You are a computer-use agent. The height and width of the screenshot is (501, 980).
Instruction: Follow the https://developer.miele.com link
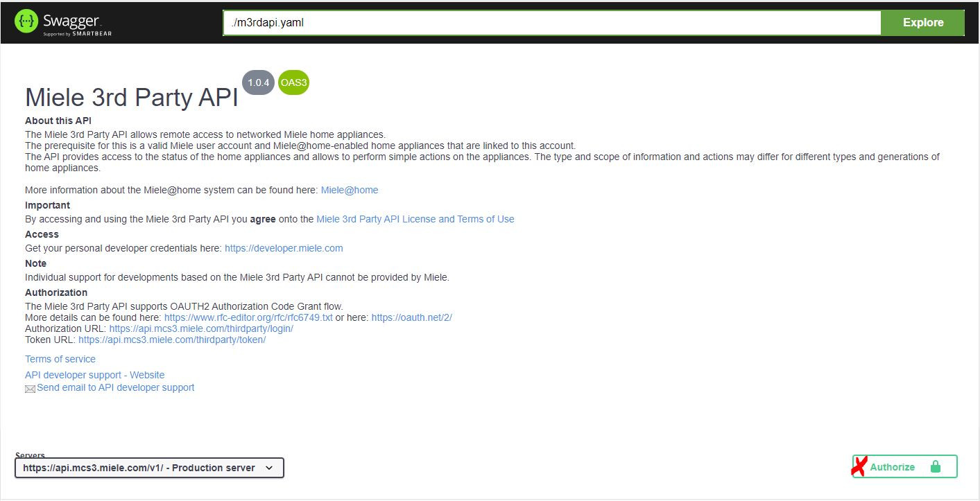pos(284,248)
